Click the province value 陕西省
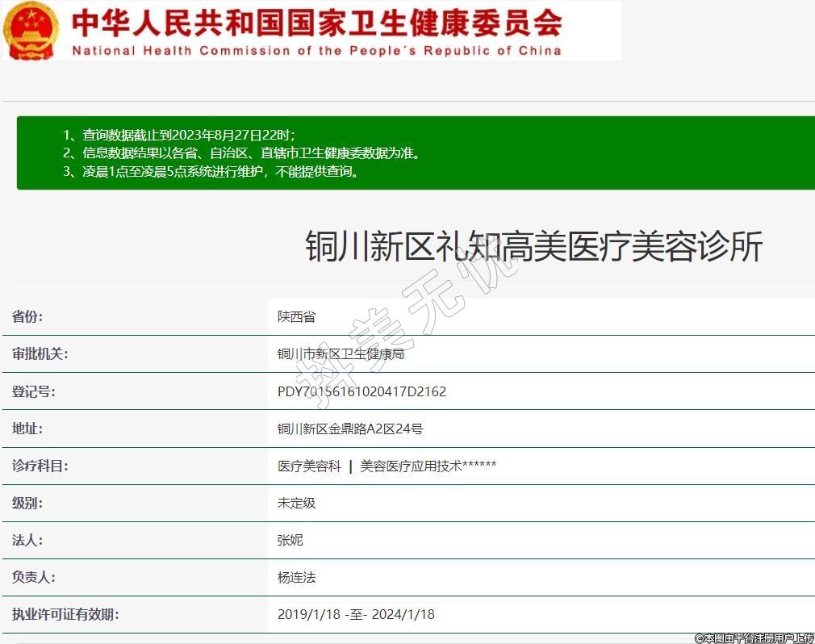The height and width of the screenshot is (644, 815). point(296,317)
